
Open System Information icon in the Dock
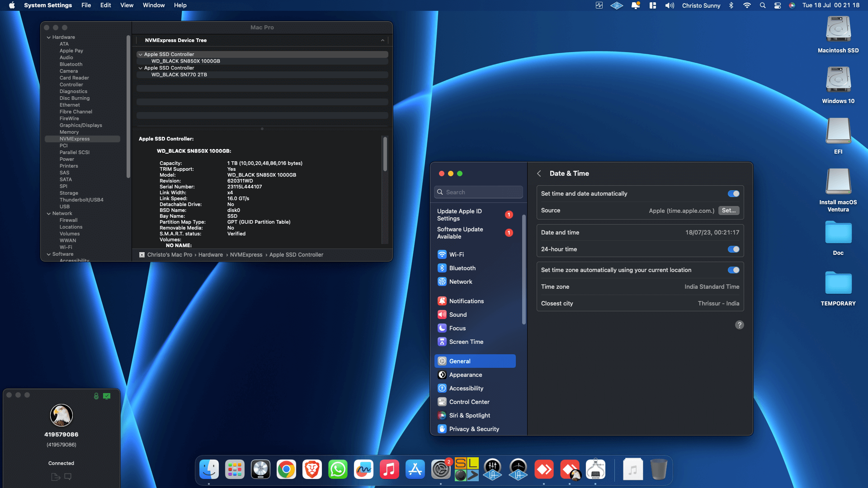pyautogui.click(x=595, y=470)
